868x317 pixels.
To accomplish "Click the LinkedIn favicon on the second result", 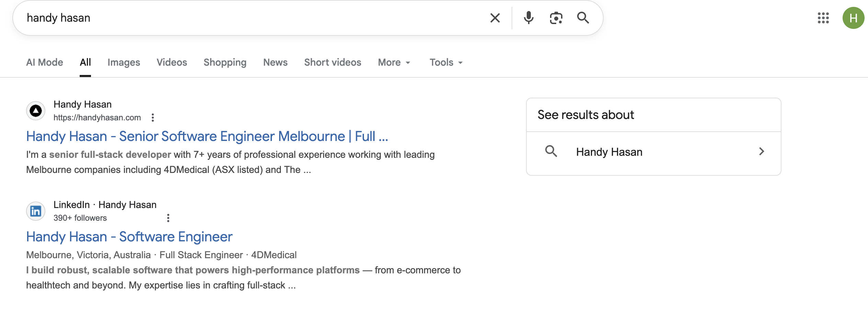I will tap(36, 211).
